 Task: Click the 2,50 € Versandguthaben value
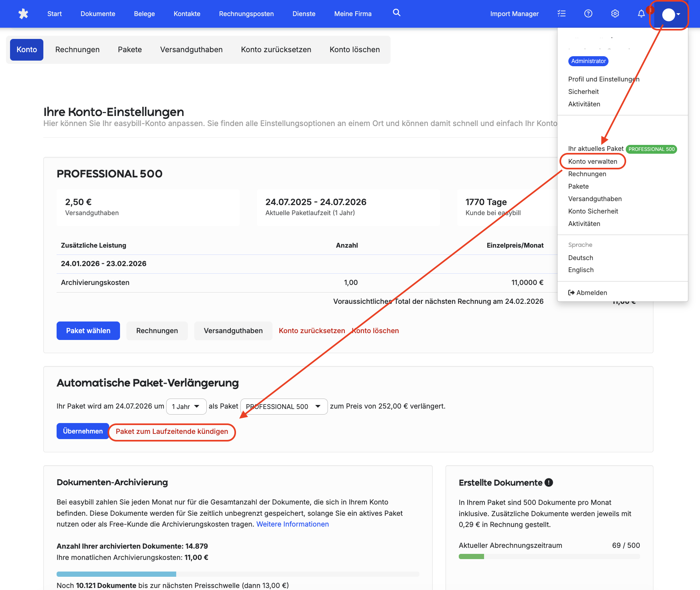(x=78, y=202)
